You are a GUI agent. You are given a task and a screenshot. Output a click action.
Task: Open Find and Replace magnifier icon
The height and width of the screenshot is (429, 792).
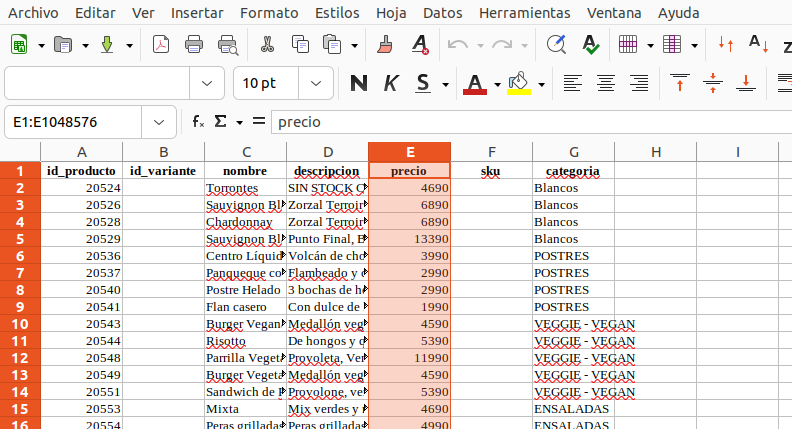[557, 45]
